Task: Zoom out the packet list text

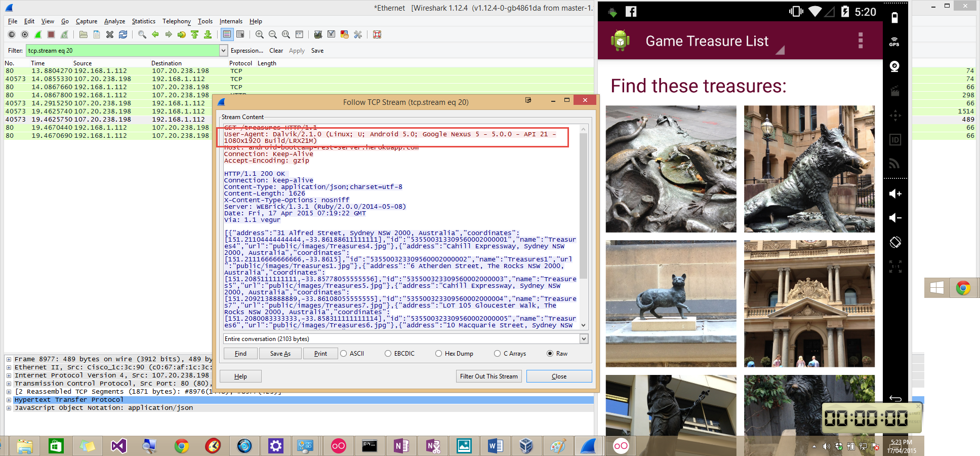Action: tap(273, 34)
